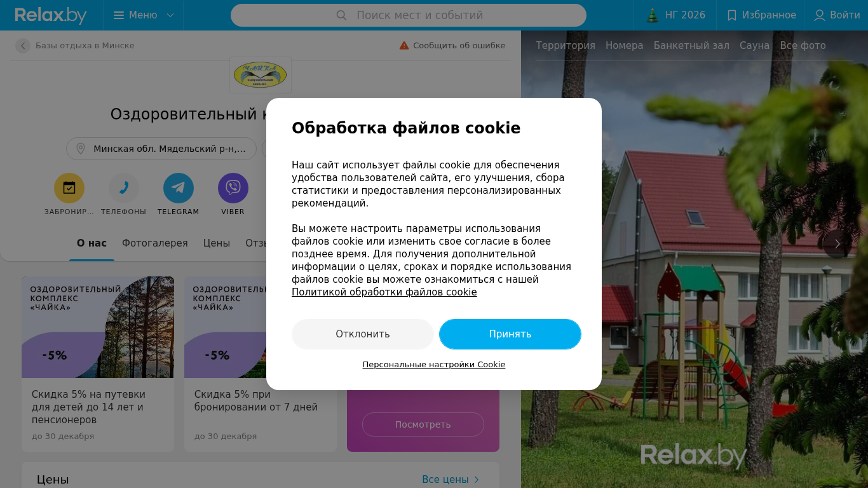Open the Чайка complex logo thumbnail
This screenshot has height=488, width=868.
coord(261,75)
